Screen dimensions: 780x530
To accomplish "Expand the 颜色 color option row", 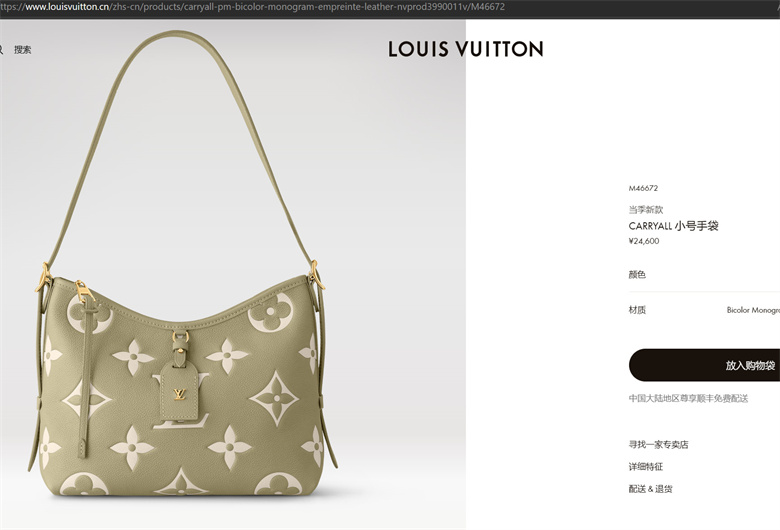I will tap(704, 275).
